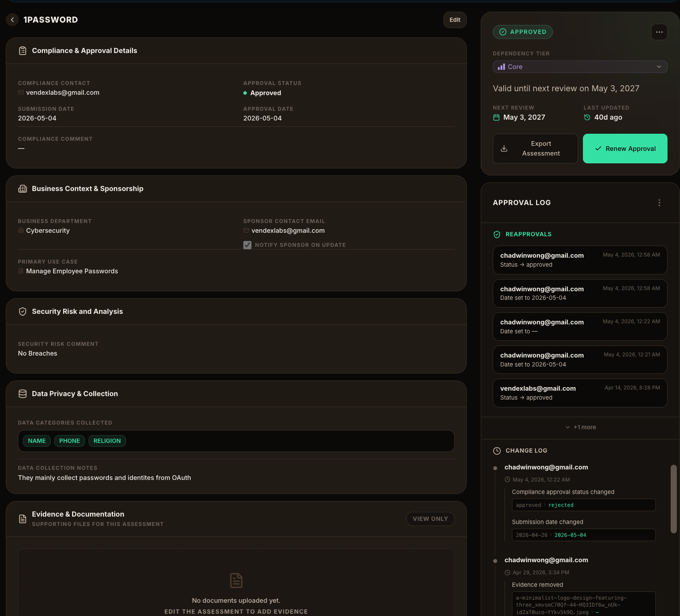Screen dimensions: 680x616
Task: Click the compliance contact vendexlabs@gmail.com
Action: [x=63, y=92]
